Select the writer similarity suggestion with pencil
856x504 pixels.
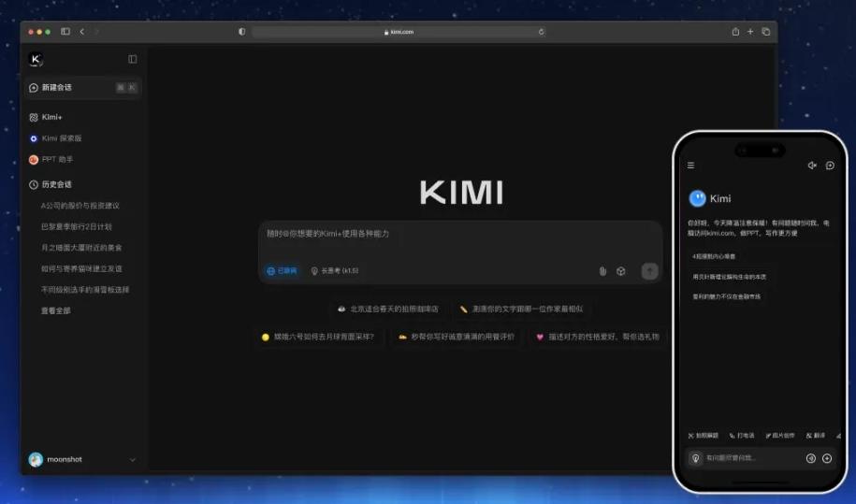tap(521, 309)
